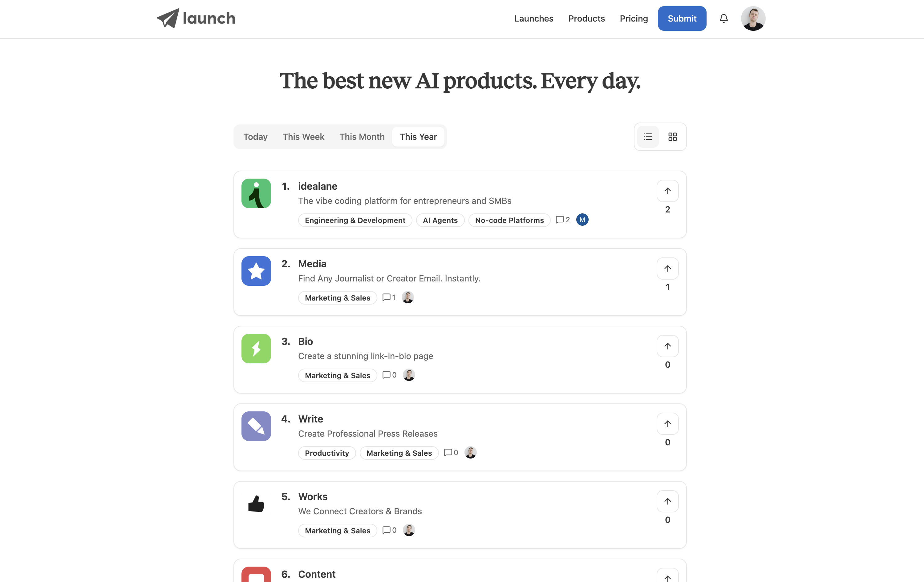Click the comment icon on Media
The height and width of the screenshot is (582, 924).
[x=387, y=297]
